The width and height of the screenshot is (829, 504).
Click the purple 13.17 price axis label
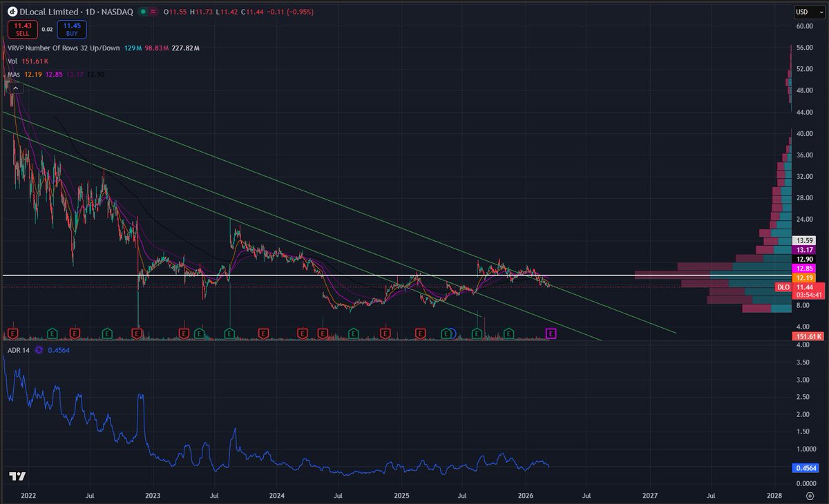pos(806,249)
